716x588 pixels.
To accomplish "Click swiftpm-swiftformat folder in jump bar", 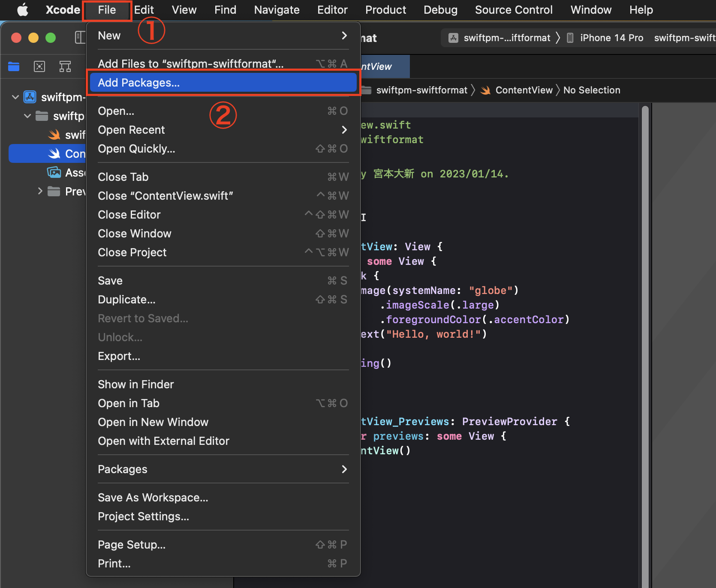I will click(x=421, y=90).
